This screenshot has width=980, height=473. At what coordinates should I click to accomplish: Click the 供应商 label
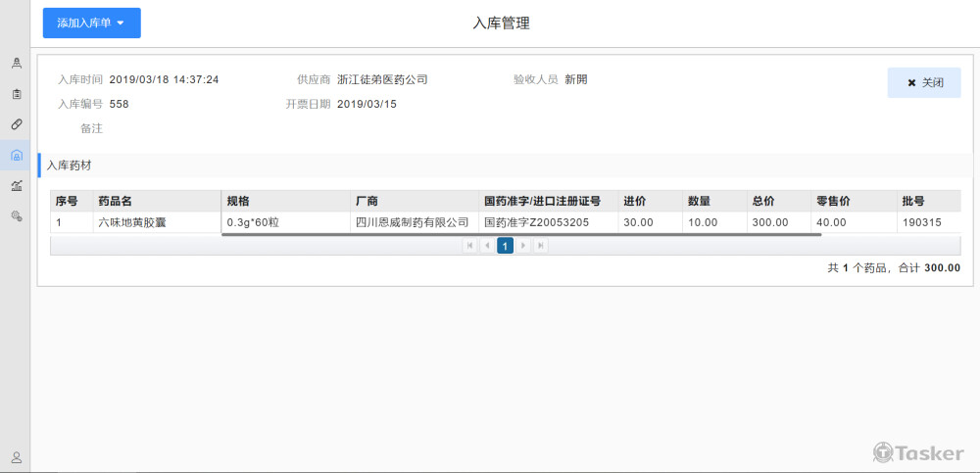(x=314, y=79)
